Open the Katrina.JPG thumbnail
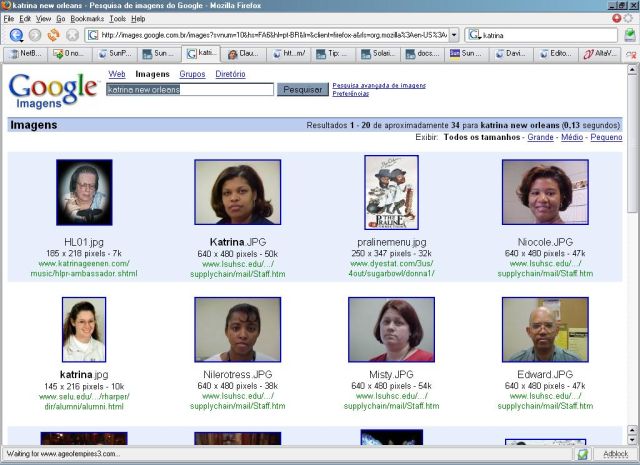The height and width of the screenshot is (465, 640). (238, 192)
